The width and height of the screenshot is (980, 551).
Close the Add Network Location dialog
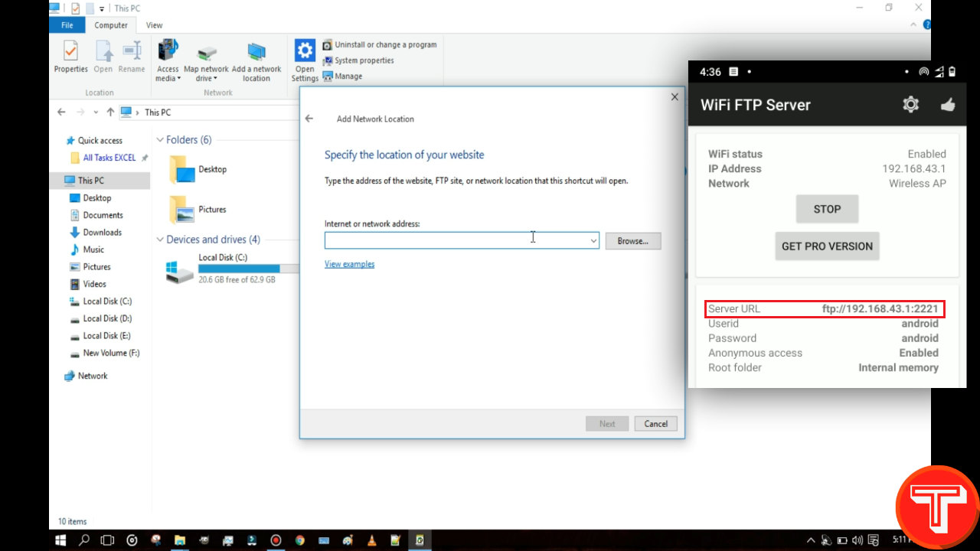(675, 97)
